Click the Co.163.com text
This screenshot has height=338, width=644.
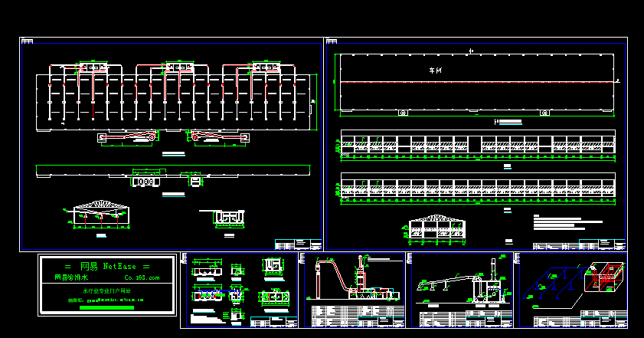142,278
